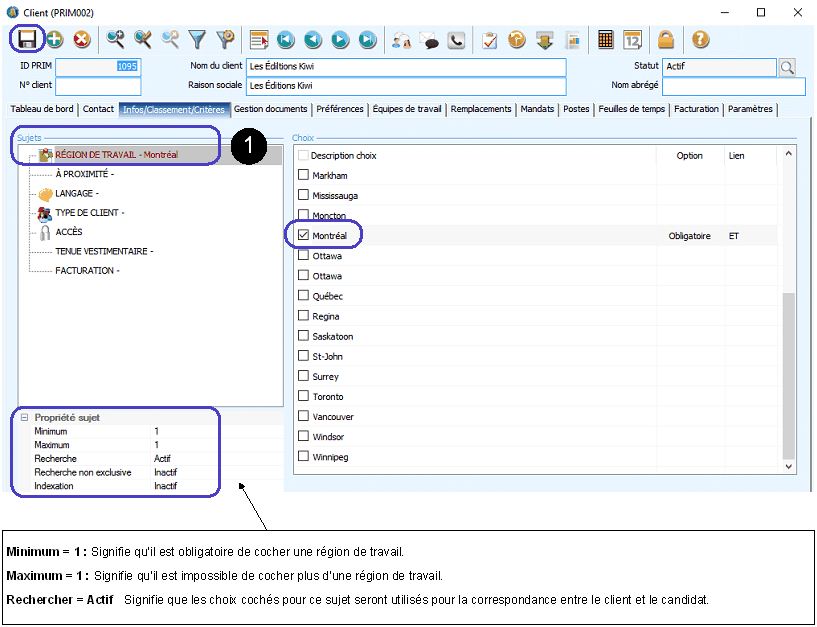Uncheck the Montréal checkbox

tap(304, 236)
